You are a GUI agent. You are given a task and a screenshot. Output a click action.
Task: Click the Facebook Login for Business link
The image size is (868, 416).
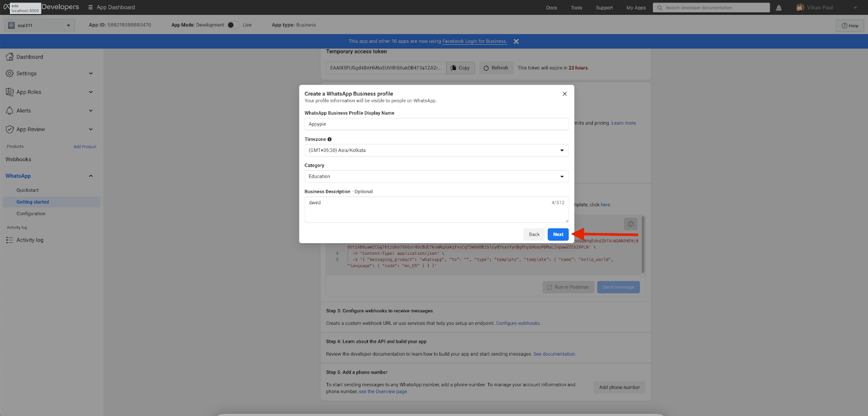[475, 41]
